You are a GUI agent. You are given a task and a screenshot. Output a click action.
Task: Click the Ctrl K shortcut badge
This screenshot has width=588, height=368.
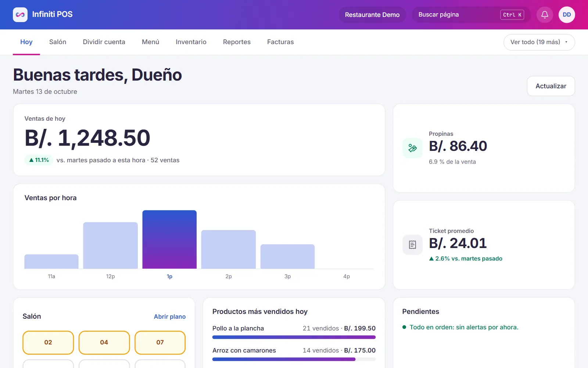point(512,15)
